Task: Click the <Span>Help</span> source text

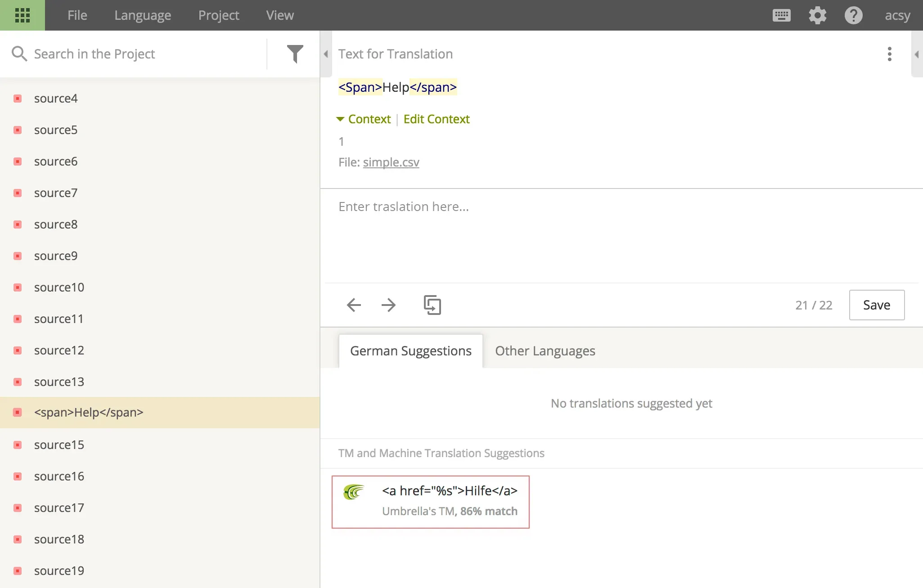Action: click(x=397, y=87)
